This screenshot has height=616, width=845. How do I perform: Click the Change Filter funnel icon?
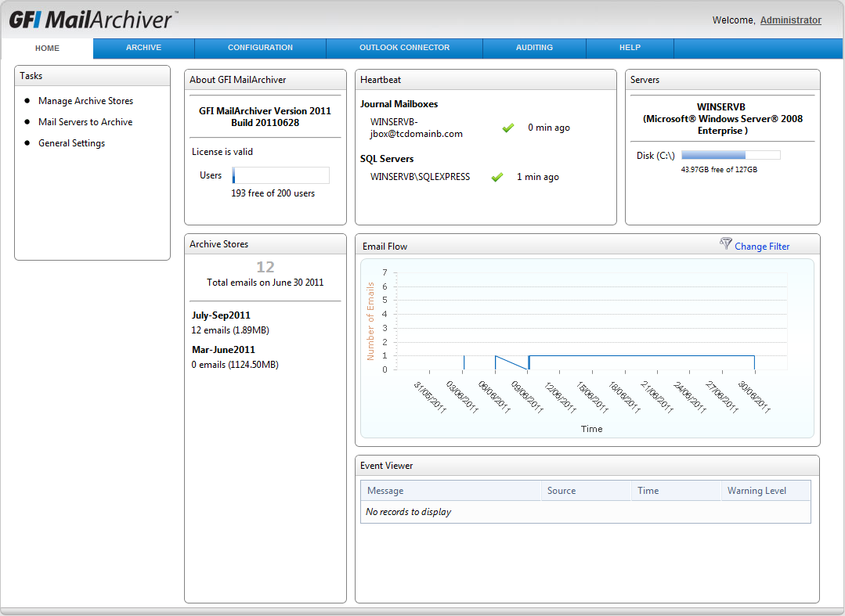(x=725, y=243)
